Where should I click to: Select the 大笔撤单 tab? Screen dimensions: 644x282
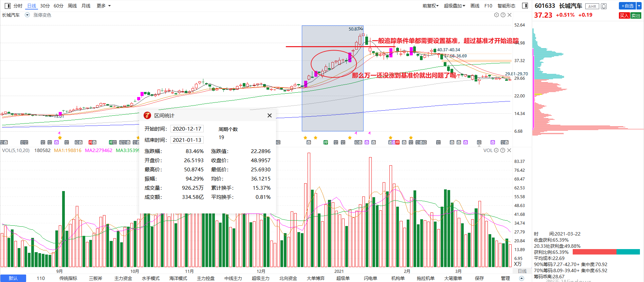[x=453, y=278]
